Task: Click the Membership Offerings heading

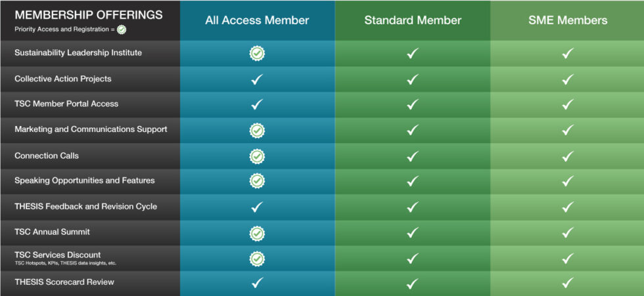Action: [89, 15]
